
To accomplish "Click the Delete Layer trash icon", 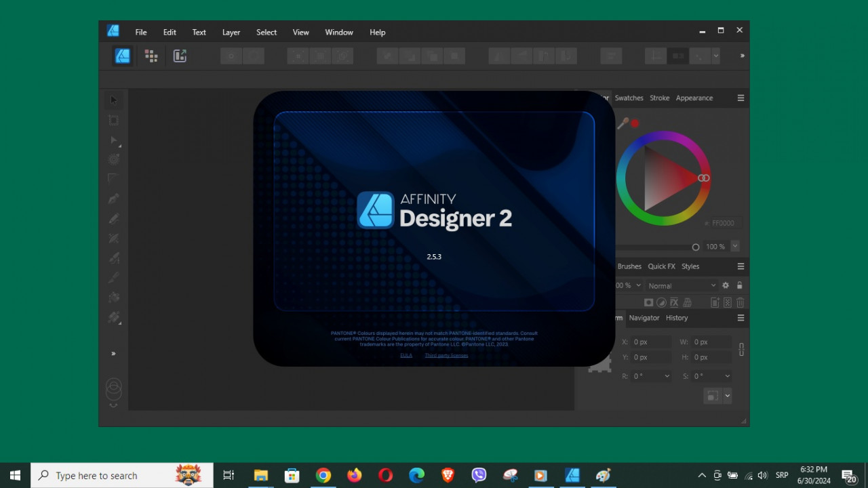I will pyautogui.click(x=741, y=302).
